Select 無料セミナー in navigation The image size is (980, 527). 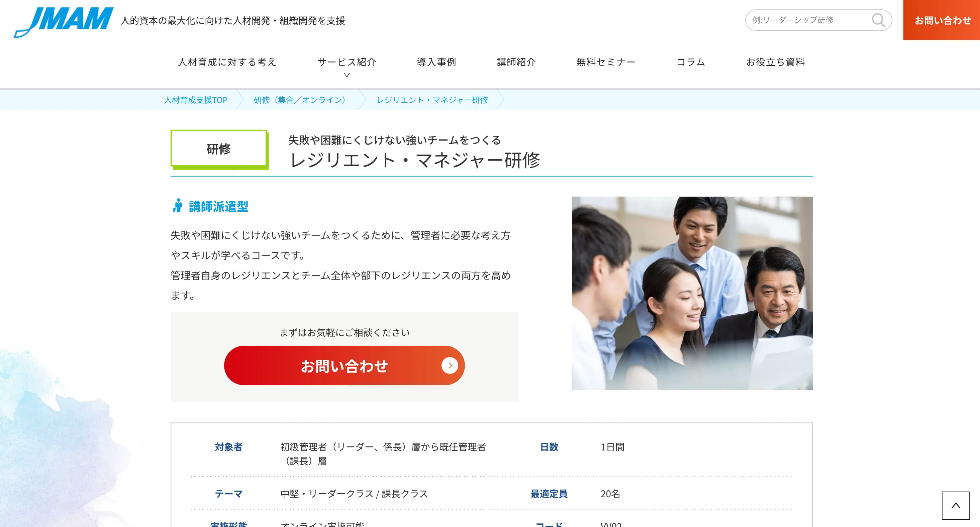(606, 62)
